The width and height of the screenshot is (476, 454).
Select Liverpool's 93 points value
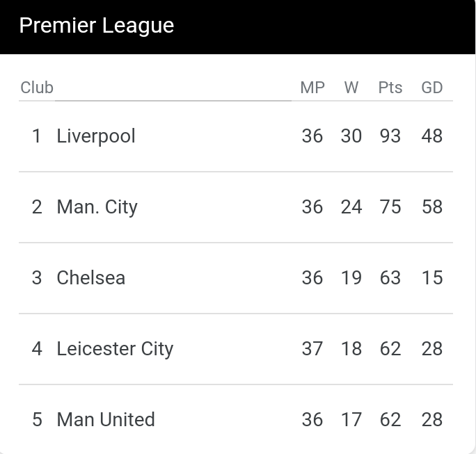click(390, 136)
